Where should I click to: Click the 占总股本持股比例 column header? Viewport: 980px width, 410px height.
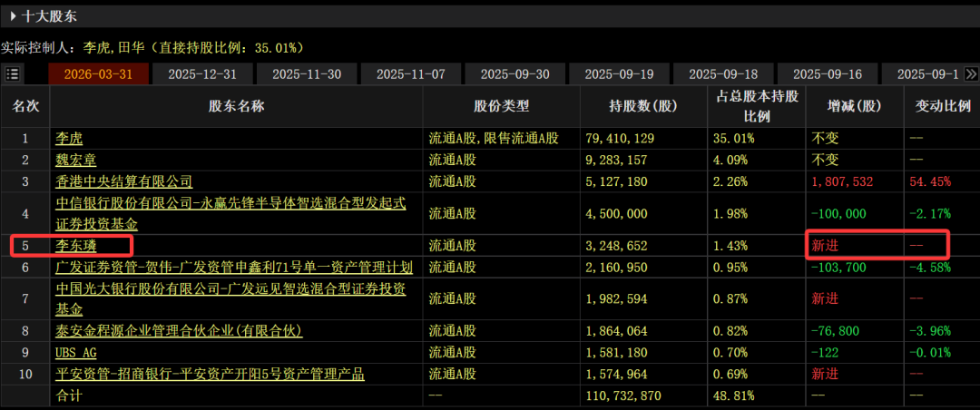[x=757, y=106]
